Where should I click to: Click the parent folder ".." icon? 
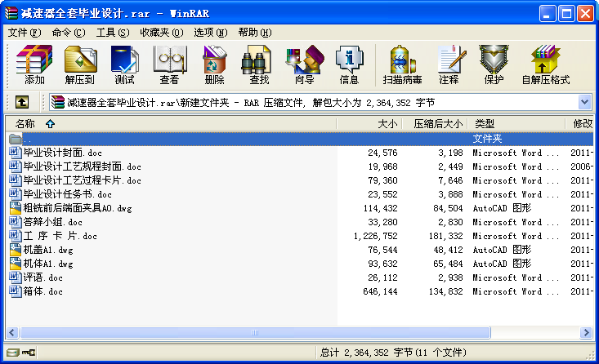(x=16, y=139)
